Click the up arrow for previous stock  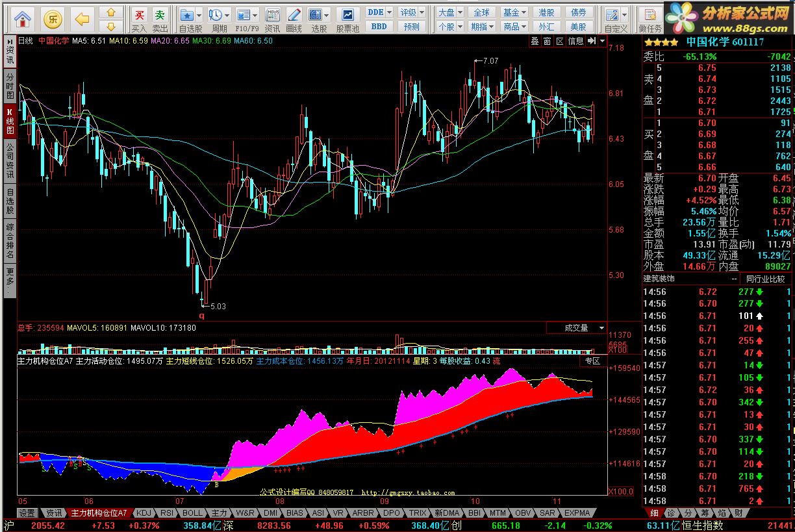point(111,12)
